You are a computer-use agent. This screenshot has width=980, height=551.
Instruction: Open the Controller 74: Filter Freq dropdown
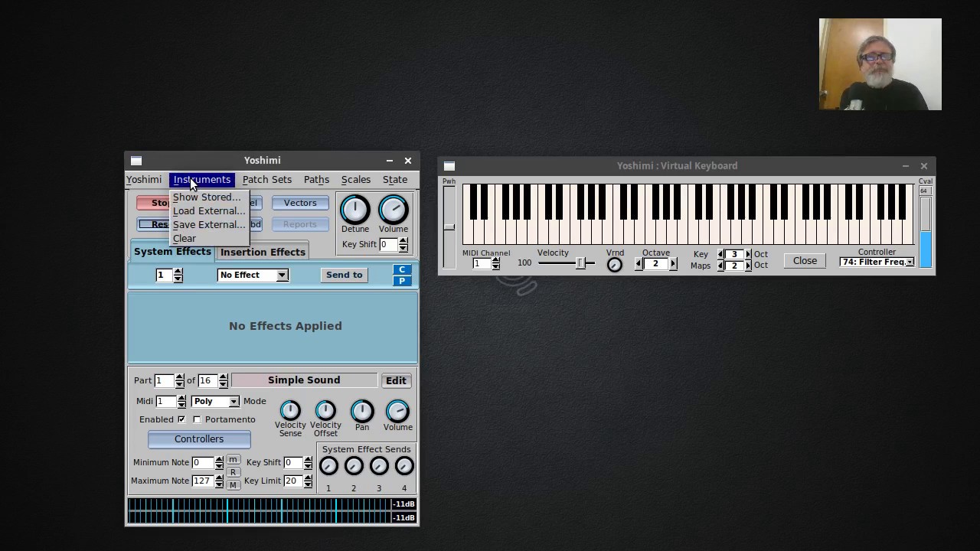click(x=877, y=262)
